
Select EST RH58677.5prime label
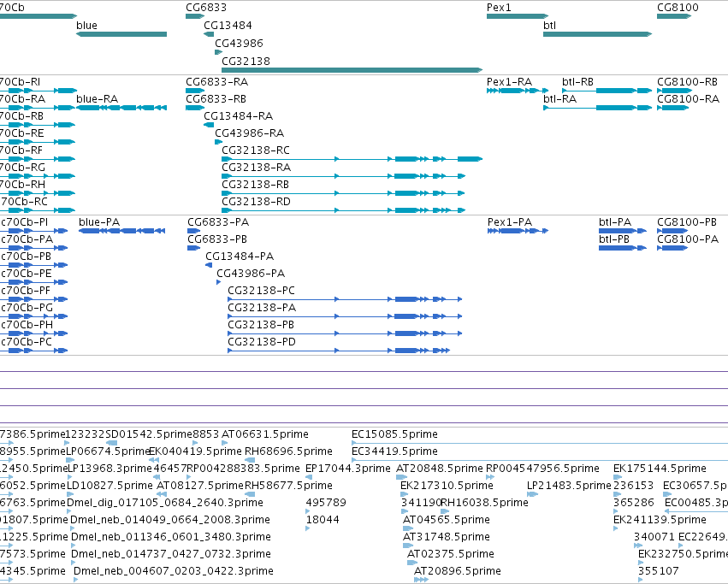coord(288,486)
